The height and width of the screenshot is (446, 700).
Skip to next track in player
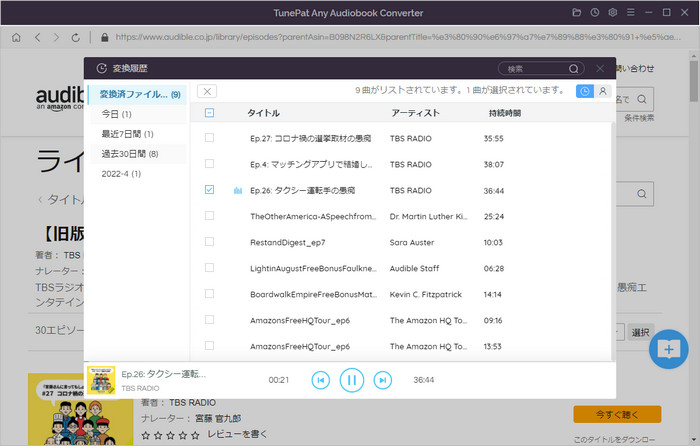(x=383, y=380)
